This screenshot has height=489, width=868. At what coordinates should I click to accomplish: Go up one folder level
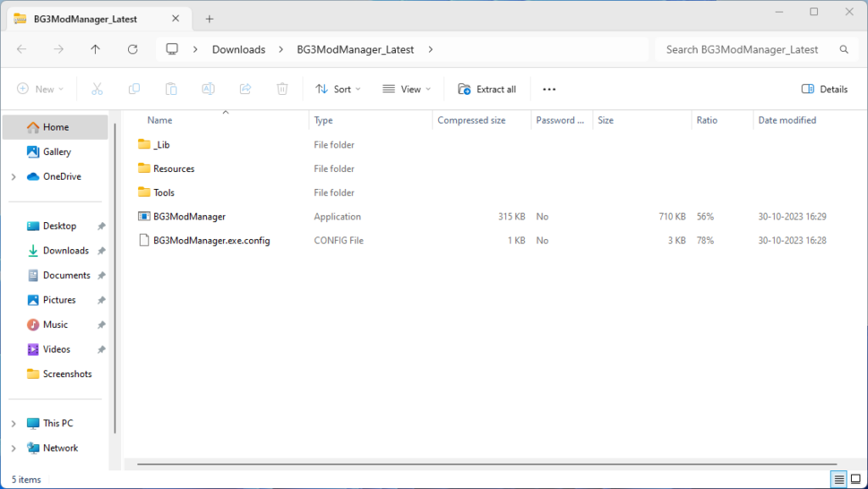pos(96,50)
